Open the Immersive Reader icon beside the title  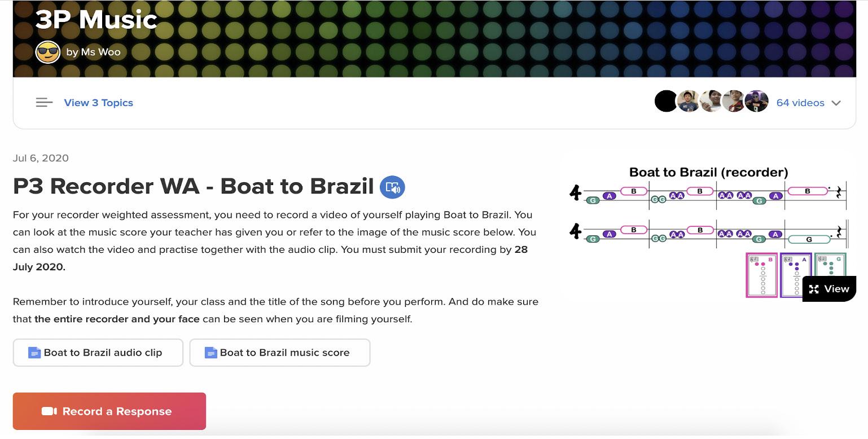click(392, 187)
